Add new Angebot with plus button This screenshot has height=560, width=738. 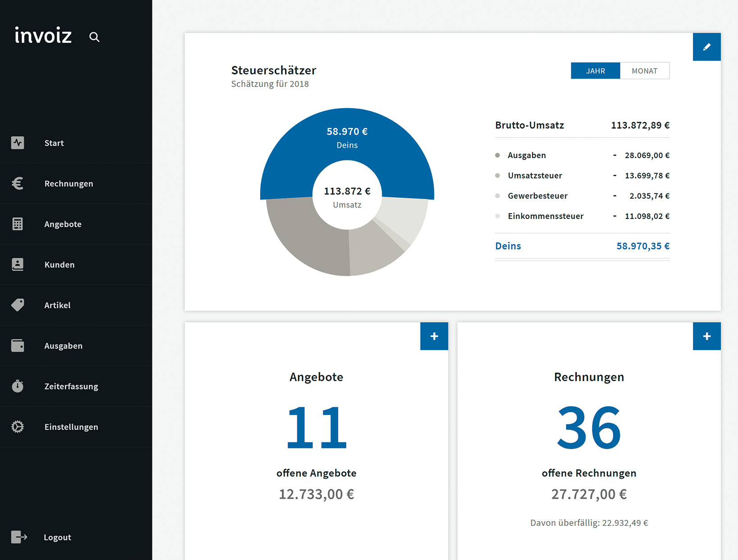[434, 336]
